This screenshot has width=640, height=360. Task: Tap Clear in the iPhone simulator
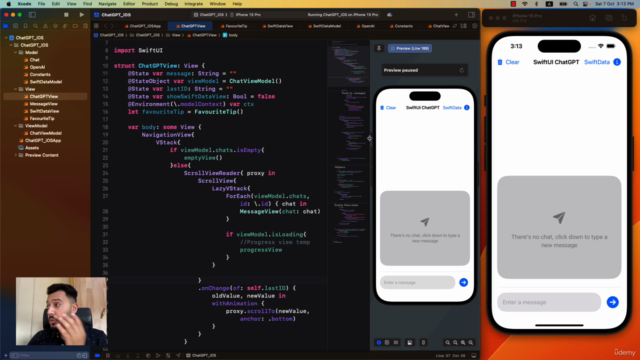[508, 62]
